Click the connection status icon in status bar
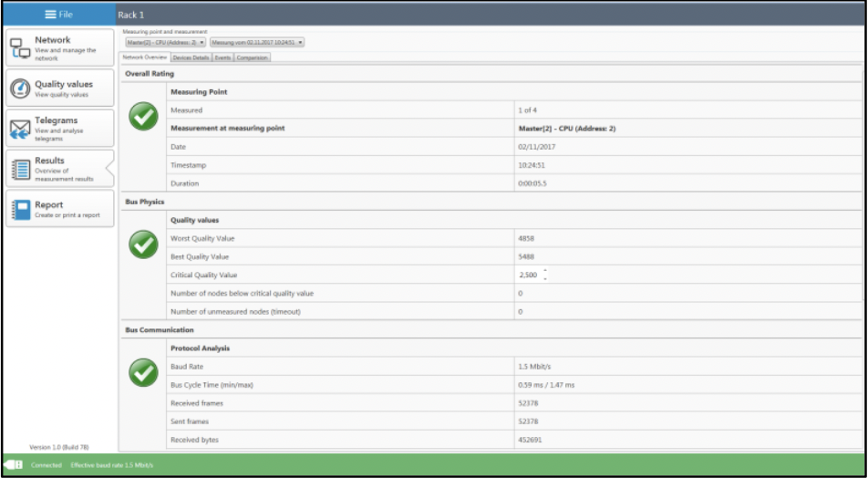This screenshot has width=868, height=478. tap(14, 465)
